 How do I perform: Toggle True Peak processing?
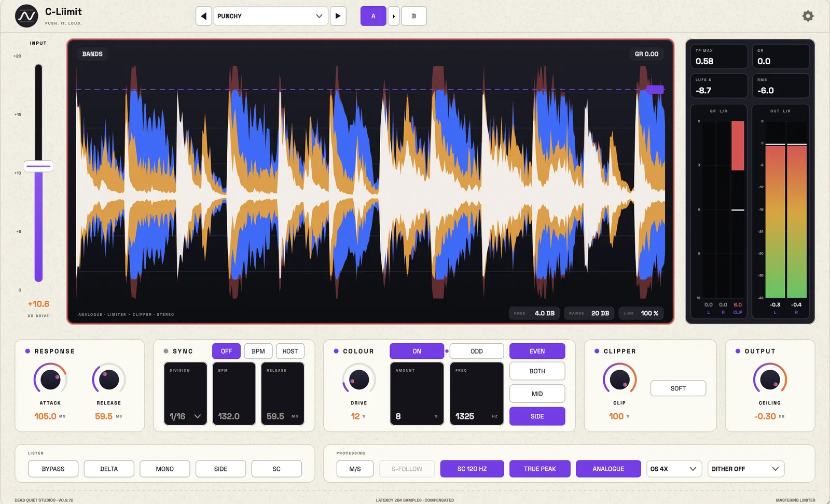(539, 469)
